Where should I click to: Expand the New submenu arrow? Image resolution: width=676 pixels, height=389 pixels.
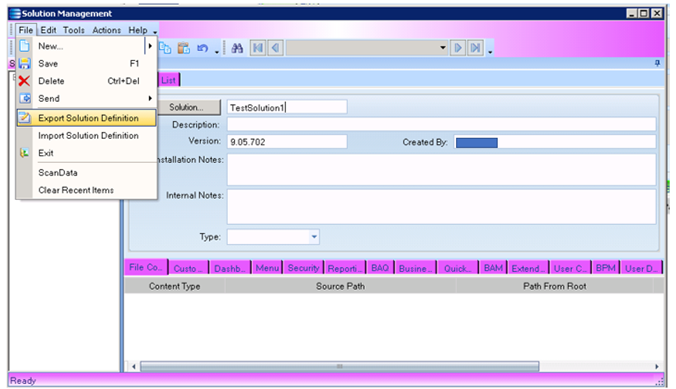(150, 46)
